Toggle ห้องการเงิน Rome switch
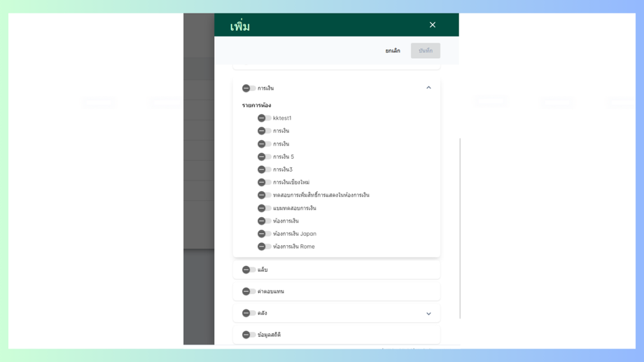 264,246
